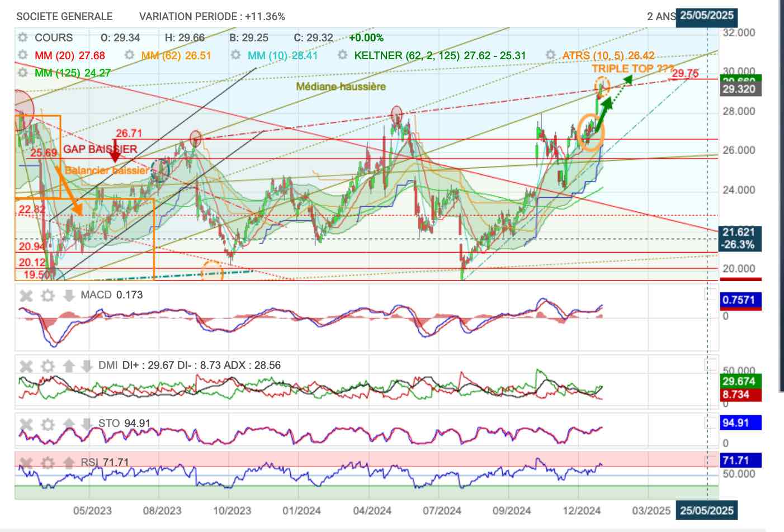Viewport: 784px width, 532px height.
Task: Open settings gear for MM (62)
Action: point(129,55)
